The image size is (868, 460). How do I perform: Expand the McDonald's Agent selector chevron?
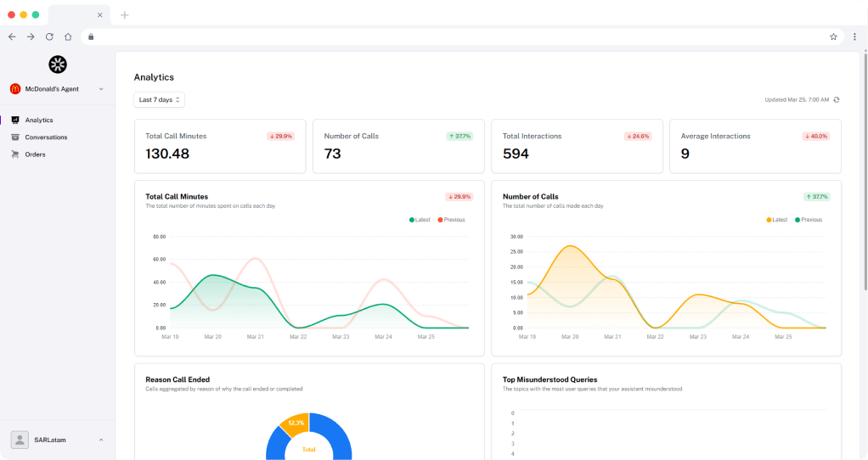[101, 89]
